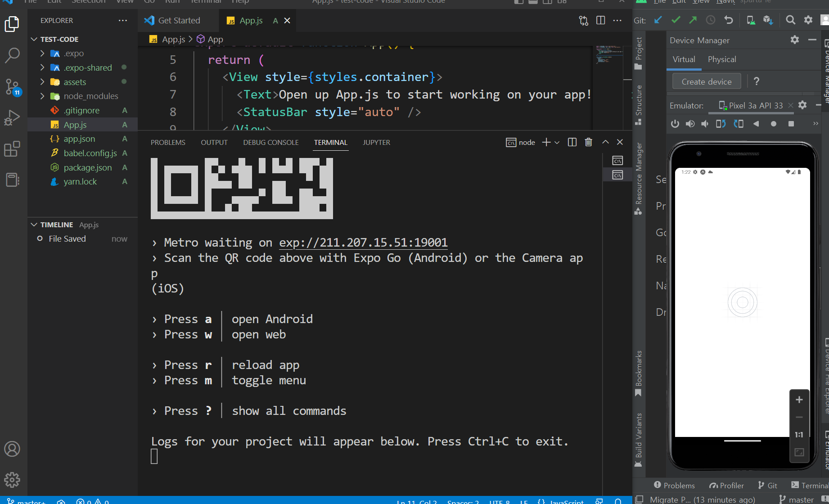Switch to the PROBLEMS panel tab
829x504 pixels.
click(x=168, y=142)
